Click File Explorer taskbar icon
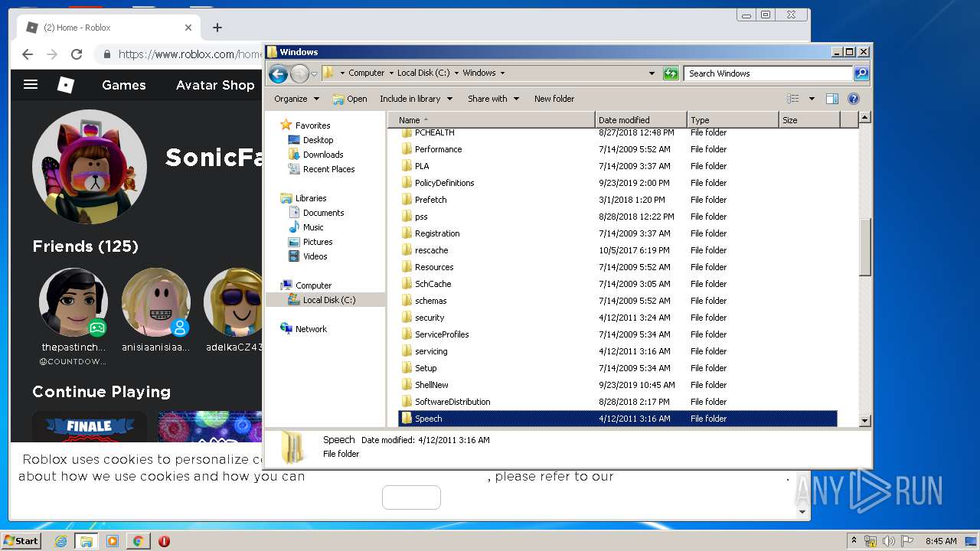This screenshot has height=551, width=980. coord(87,541)
